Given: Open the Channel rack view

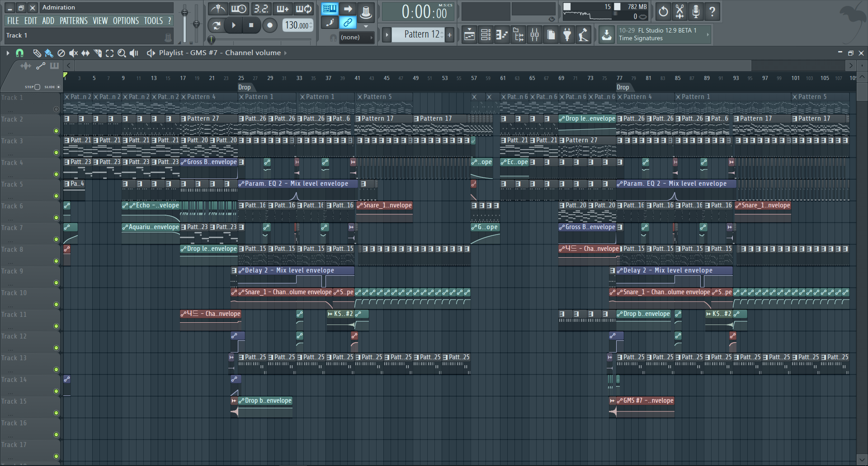Looking at the screenshot, I should [486, 35].
